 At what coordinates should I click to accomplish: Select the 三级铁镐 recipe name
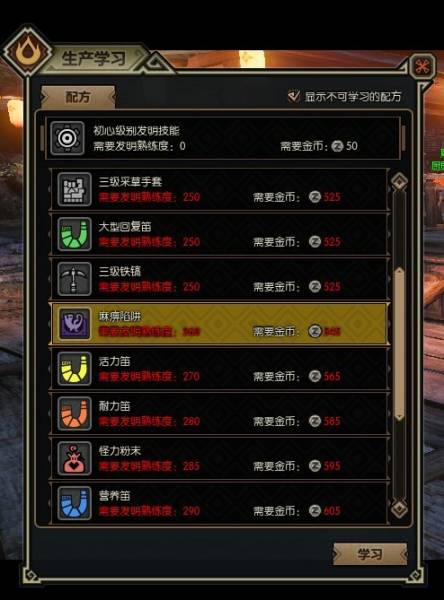(x=120, y=271)
